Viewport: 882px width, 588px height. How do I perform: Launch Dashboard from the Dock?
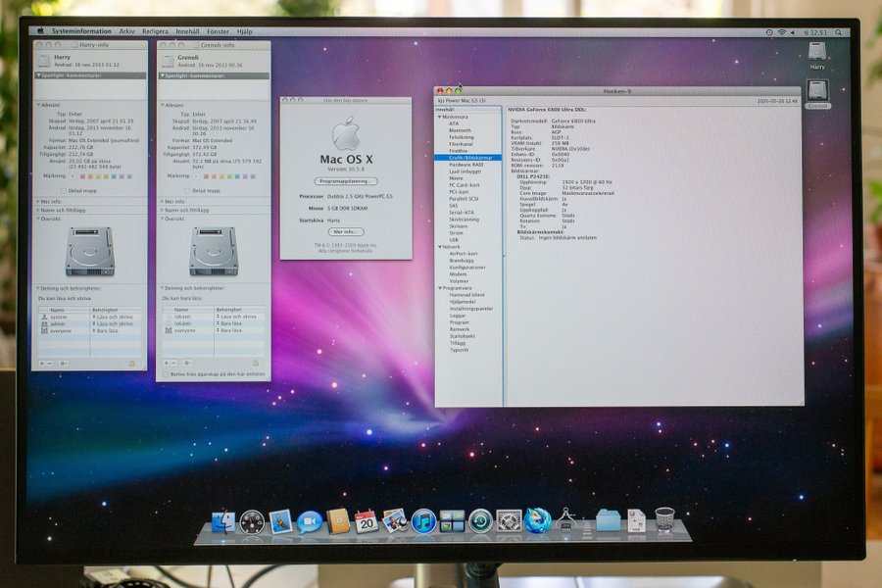(252, 522)
